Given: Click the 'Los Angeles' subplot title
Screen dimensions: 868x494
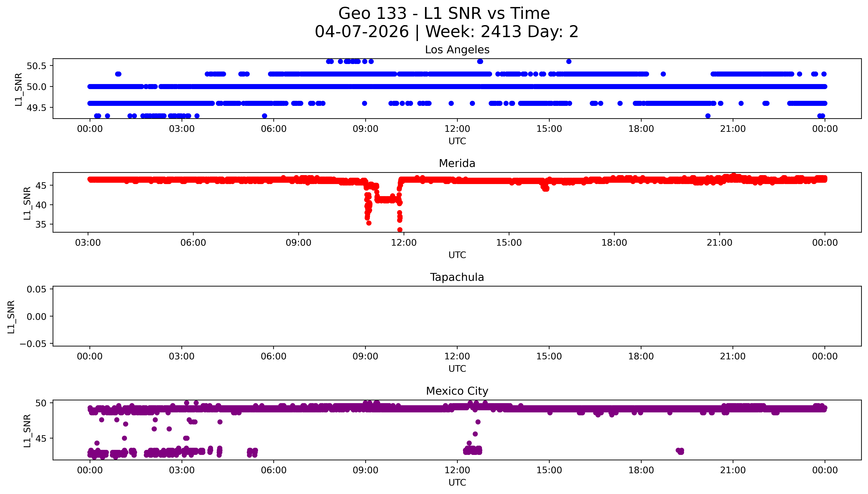Looking at the screenshot, I should click(457, 50).
